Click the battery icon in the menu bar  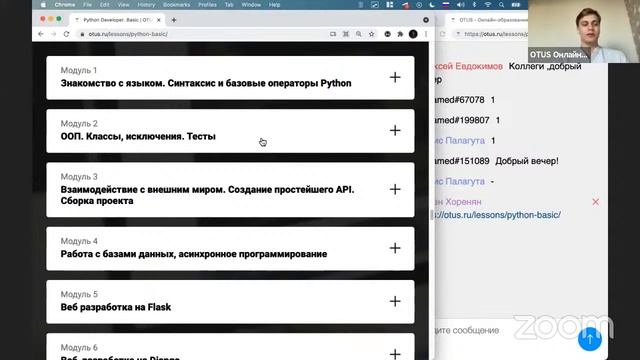(516, 5)
